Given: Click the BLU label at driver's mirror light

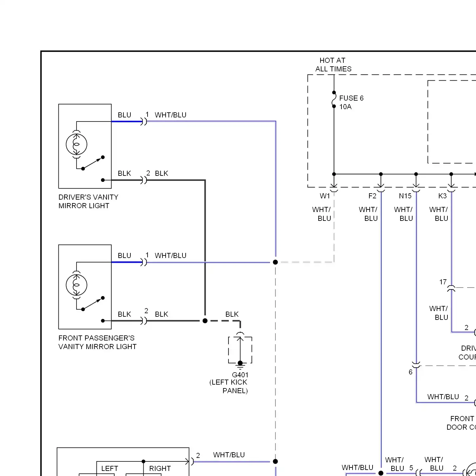Looking at the screenshot, I should click(x=124, y=115).
